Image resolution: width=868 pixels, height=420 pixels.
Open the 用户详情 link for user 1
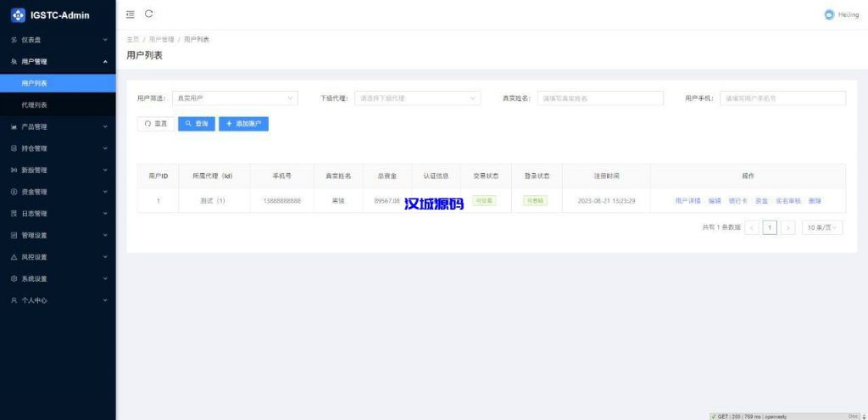[x=687, y=200]
